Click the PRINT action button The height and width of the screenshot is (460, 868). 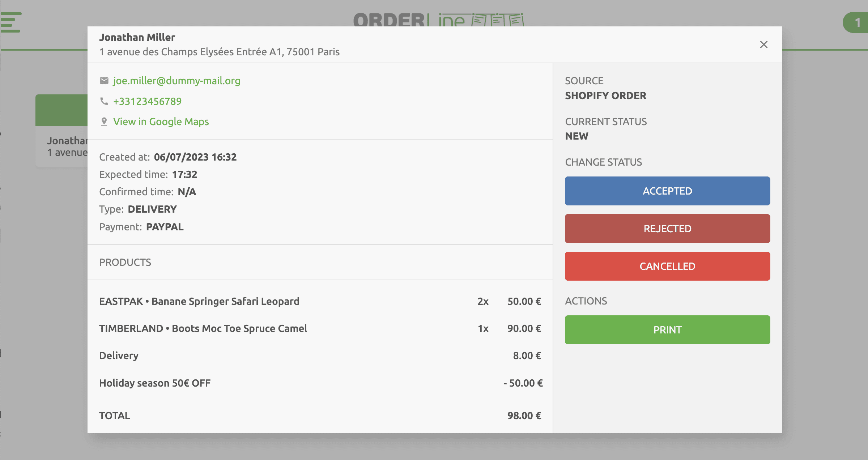point(667,330)
